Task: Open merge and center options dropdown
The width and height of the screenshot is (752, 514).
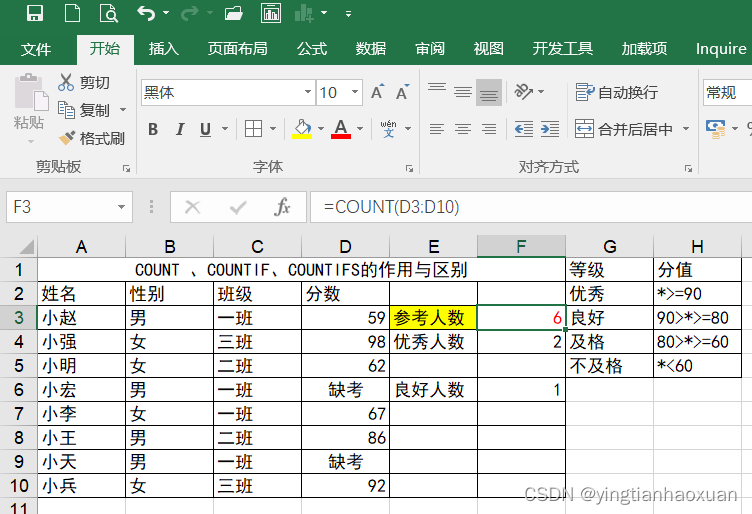Action: click(686, 128)
